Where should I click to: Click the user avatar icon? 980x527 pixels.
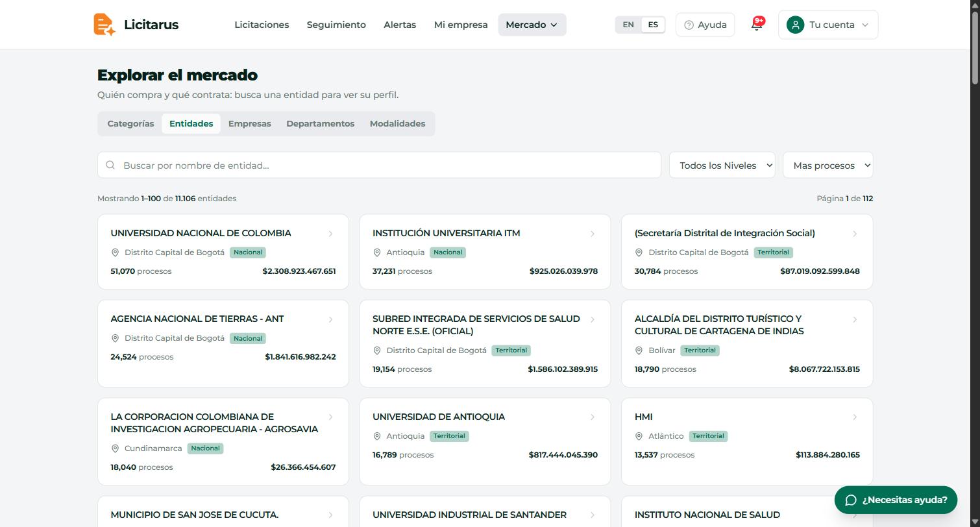(x=795, y=25)
